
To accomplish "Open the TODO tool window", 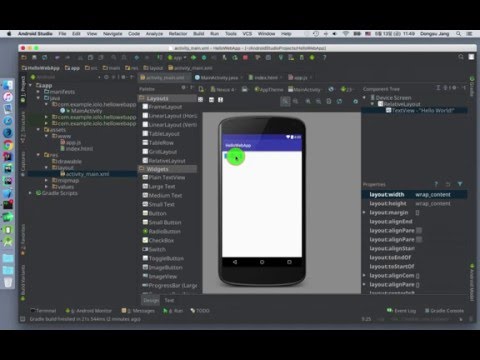I will tap(200, 311).
